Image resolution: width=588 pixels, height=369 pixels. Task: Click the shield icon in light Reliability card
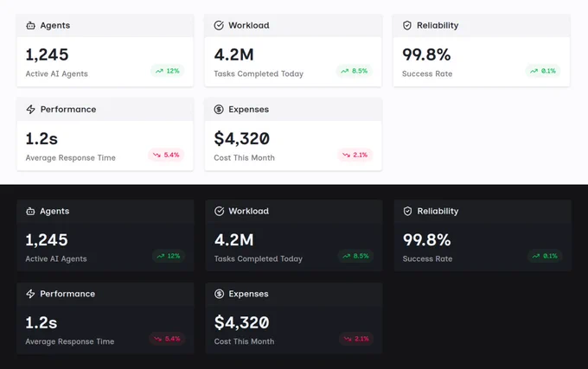(407, 25)
